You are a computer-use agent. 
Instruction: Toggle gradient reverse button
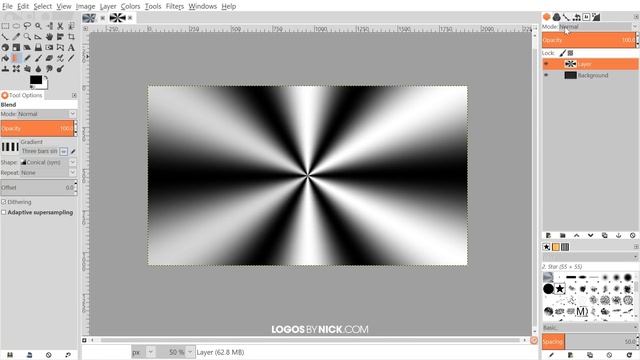pyautogui.click(x=64, y=151)
